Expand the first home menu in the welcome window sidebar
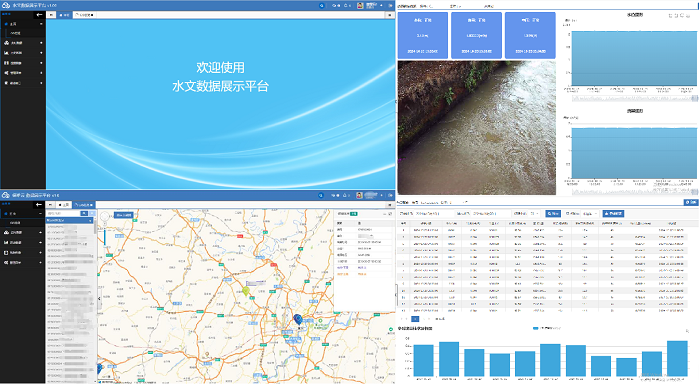This screenshot has width=700, height=384. pyautogui.click(x=22, y=24)
